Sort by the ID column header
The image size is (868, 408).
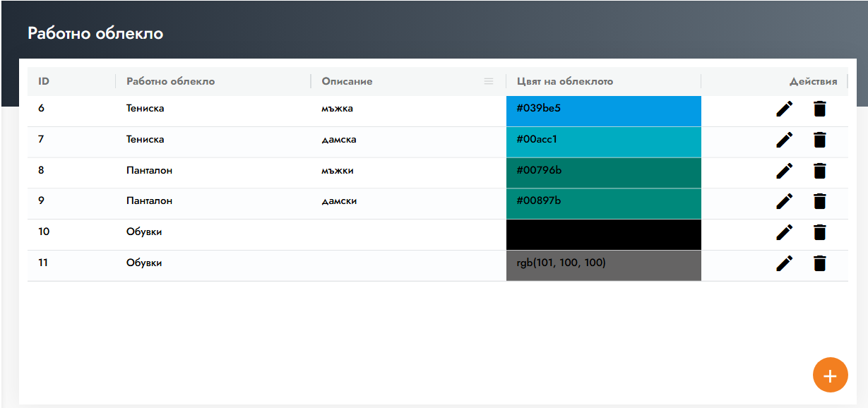coord(44,81)
